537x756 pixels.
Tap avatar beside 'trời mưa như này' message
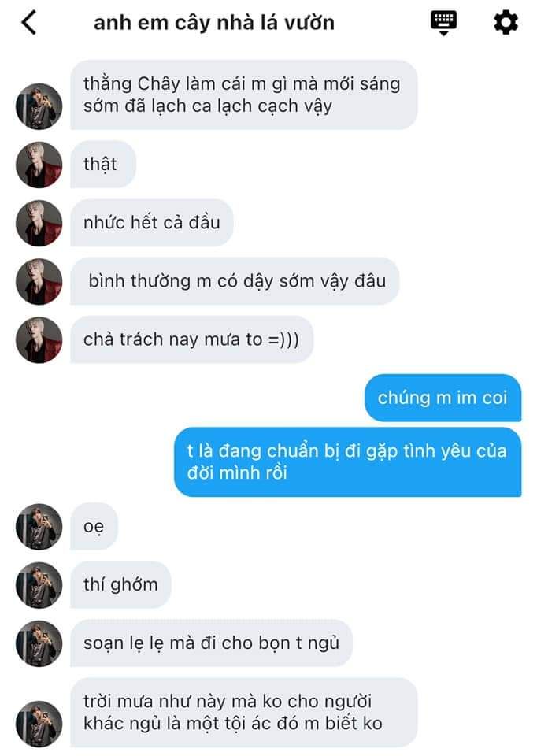coord(39,724)
